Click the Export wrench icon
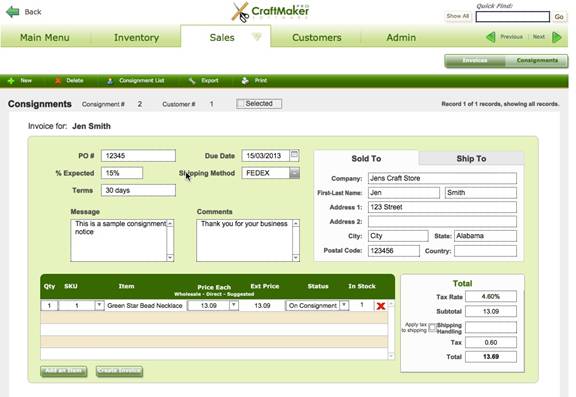 [x=192, y=81]
